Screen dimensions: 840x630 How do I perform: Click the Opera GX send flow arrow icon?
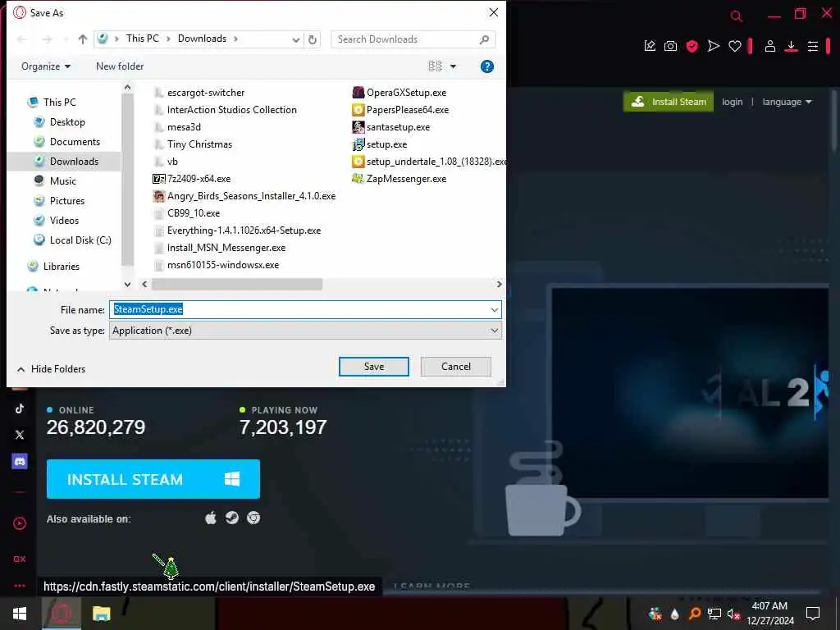pyautogui.click(x=713, y=46)
